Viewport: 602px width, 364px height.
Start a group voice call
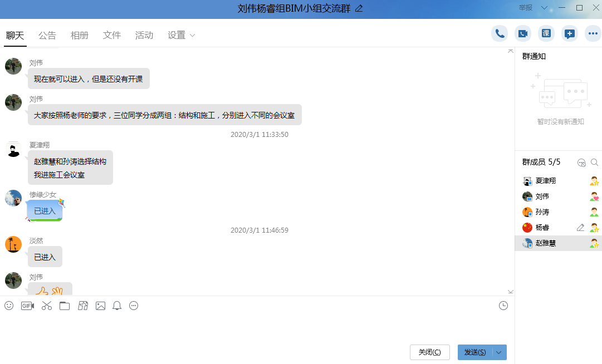500,33
